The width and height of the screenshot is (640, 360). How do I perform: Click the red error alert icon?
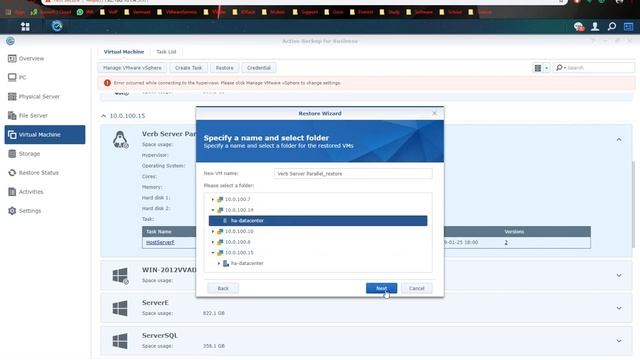(107, 83)
